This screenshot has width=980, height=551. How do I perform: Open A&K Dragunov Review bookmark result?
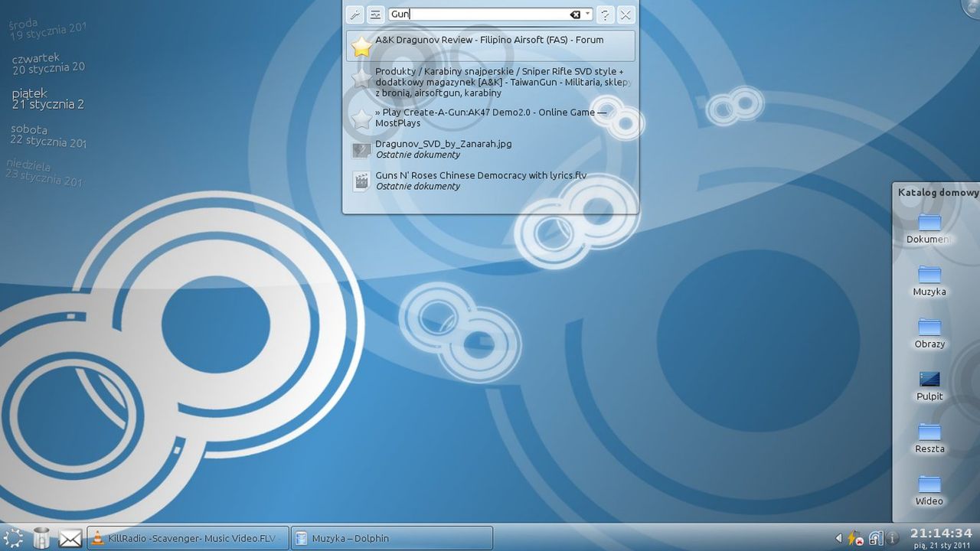[490, 46]
